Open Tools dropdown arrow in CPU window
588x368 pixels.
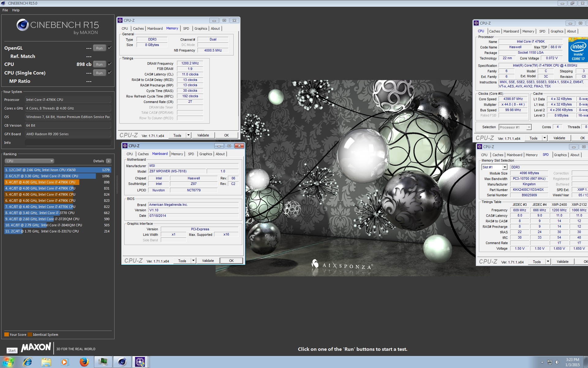(x=545, y=138)
